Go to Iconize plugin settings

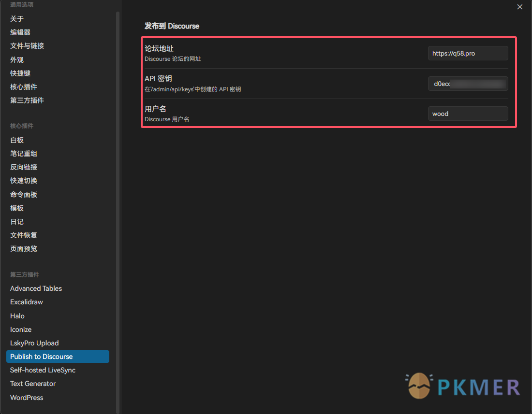pyautogui.click(x=21, y=329)
